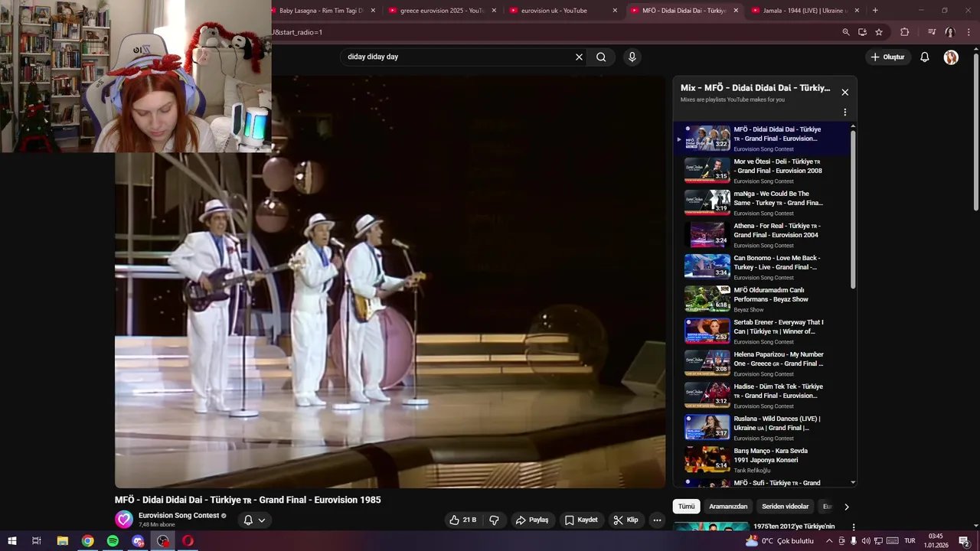Open the Windows notification center icon

(x=964, y=541)
